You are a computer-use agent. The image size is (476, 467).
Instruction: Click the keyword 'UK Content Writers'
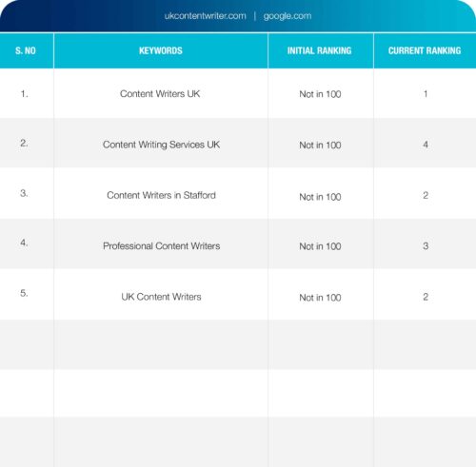pyautogui.click(x=161, y=297)
